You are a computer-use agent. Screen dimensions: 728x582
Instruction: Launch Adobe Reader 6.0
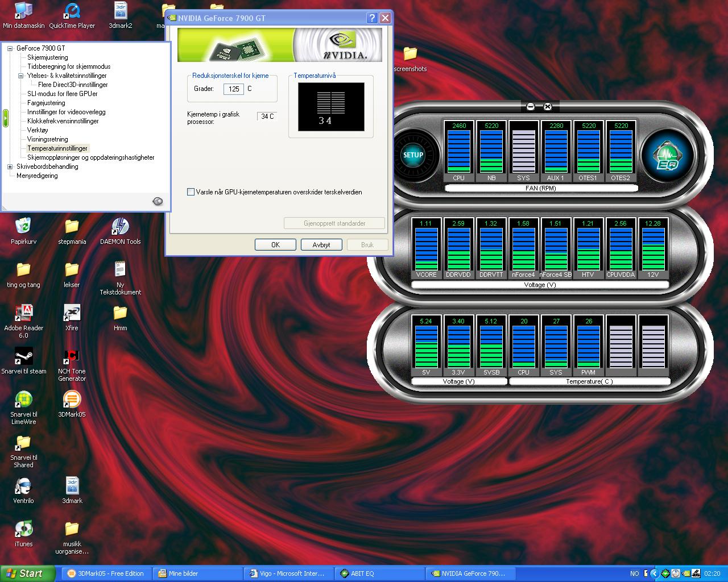point(23,321)
